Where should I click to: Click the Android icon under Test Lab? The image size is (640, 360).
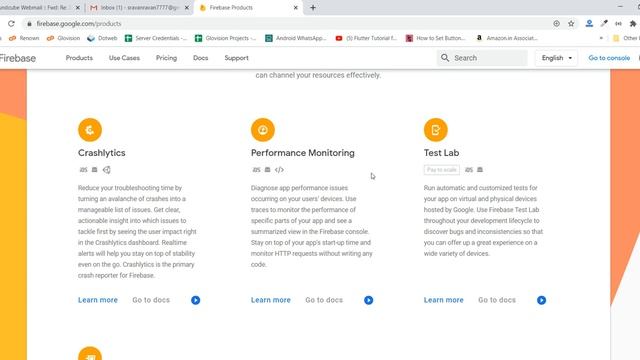pos(480,170)
